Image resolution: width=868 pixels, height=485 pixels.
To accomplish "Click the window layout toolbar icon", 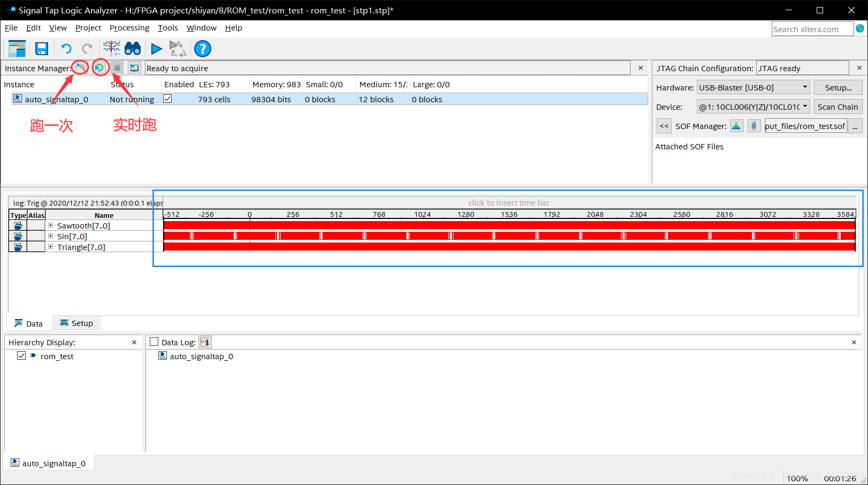I will click(17, 49).
